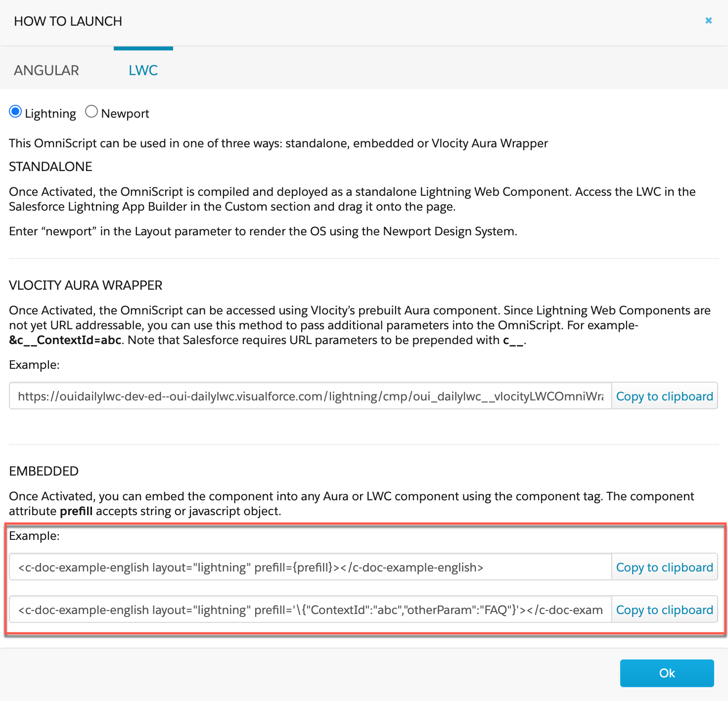Image resolution: width=728 pixels, height=701 pixels.
Task: Copy the ContextId JSON prefill tag to clipboard
Action: coord(665,610)
